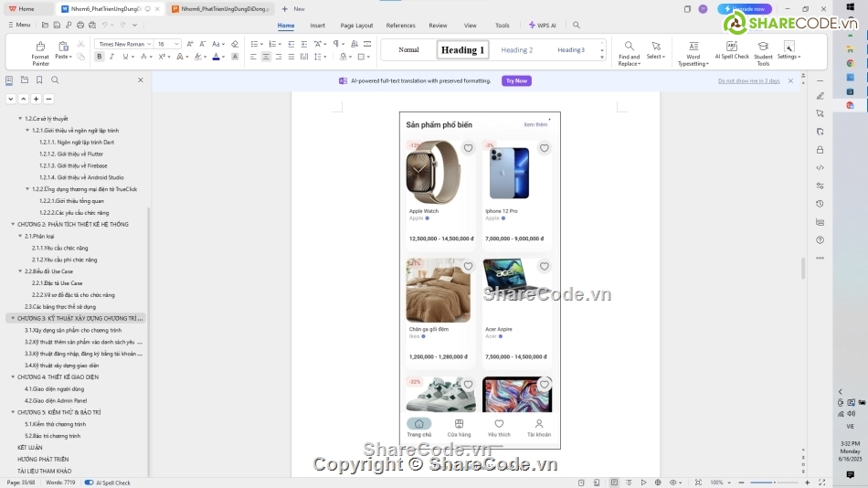868x488 pixels.
Task: Open the Review ribbon tab
Action: [438, 26]
